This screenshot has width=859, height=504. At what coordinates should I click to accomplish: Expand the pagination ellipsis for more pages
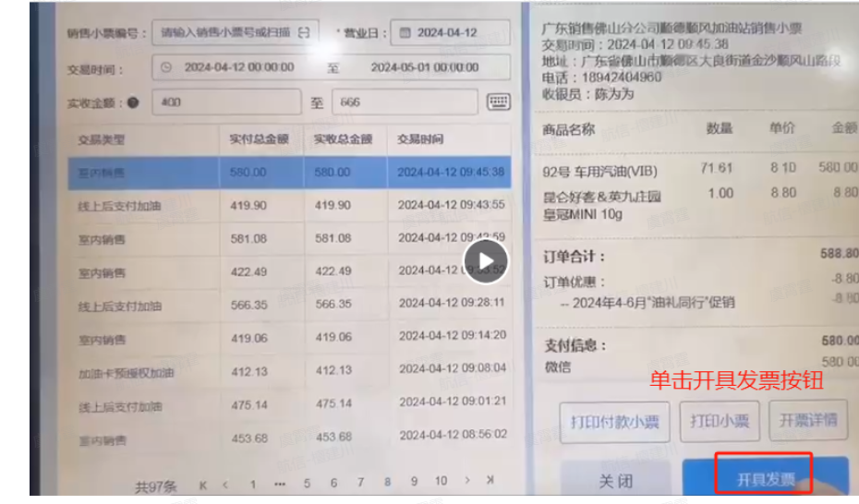(279, 482)
